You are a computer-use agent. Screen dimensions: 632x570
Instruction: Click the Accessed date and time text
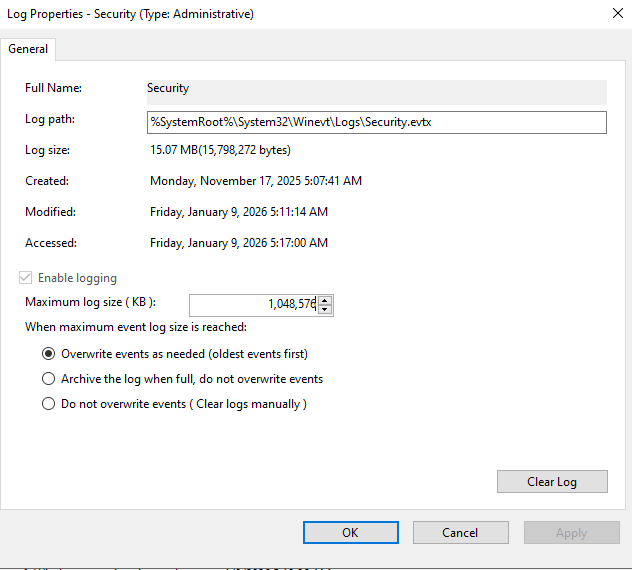pyautogui.click(x=238, y=243)
